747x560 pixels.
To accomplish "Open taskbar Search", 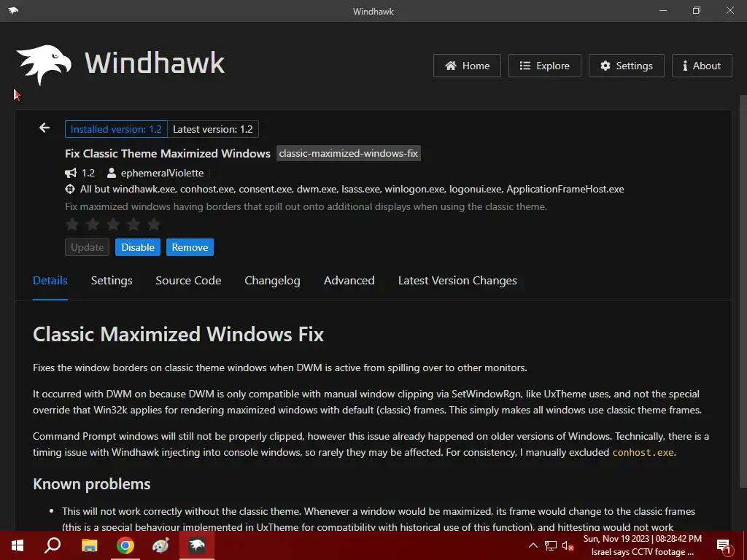I will [x=53, y=545].
